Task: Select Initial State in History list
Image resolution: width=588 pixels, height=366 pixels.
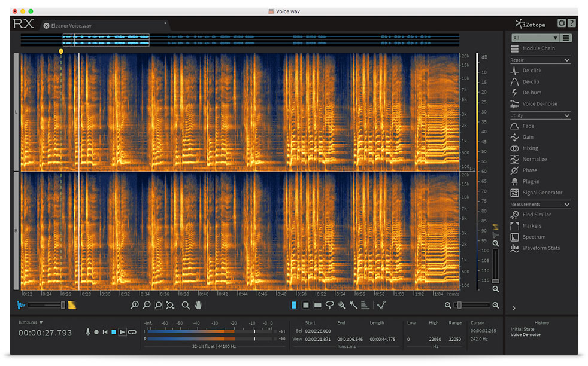Action: (523, 329)
